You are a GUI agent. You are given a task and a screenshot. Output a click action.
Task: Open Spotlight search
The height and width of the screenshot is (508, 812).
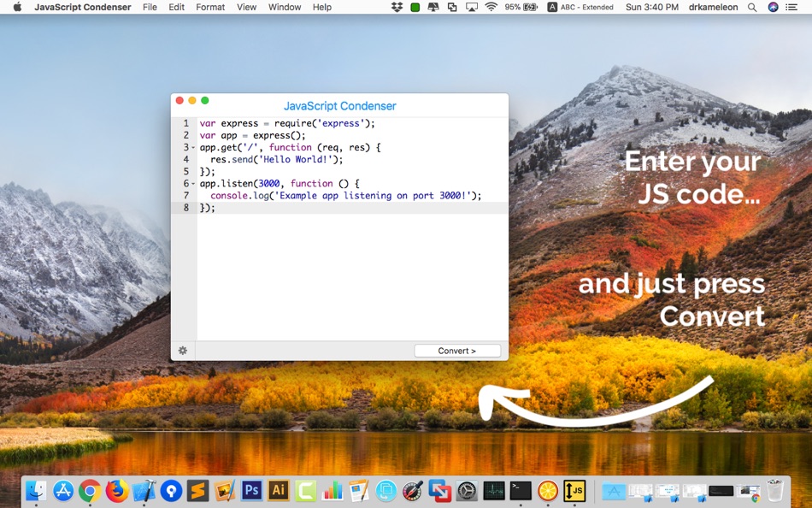click(752, 7)
